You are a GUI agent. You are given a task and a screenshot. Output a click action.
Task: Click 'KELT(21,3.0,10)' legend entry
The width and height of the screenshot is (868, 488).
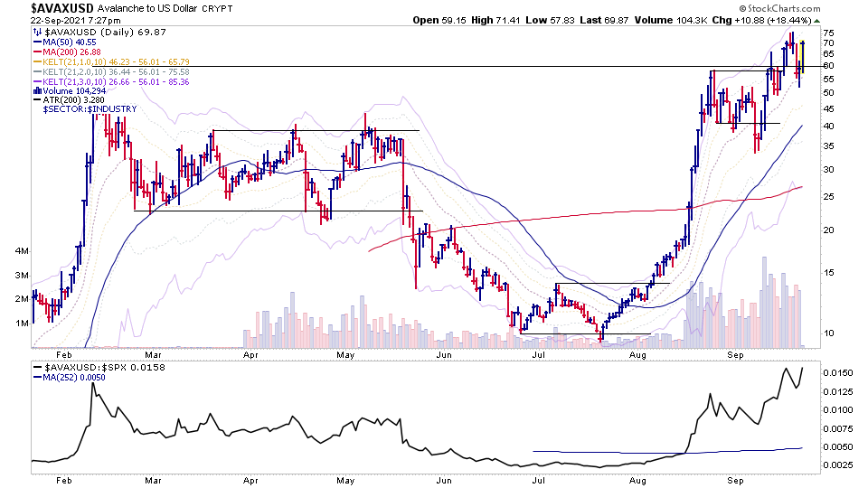coord(117,82)
